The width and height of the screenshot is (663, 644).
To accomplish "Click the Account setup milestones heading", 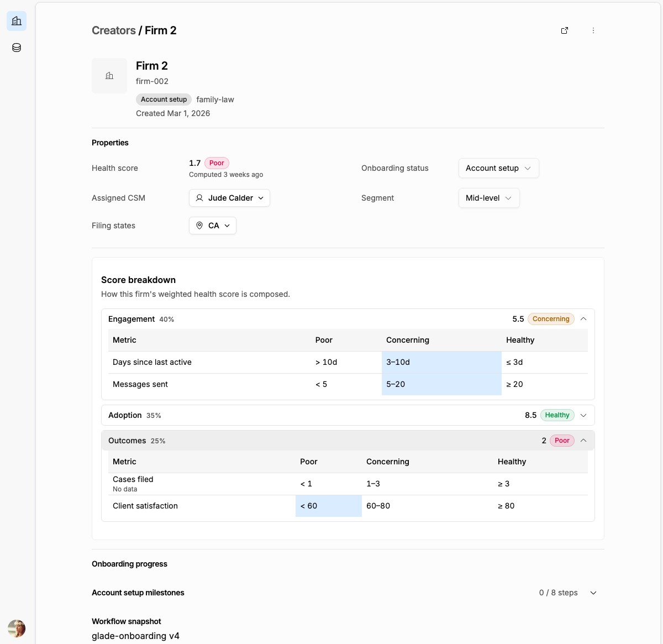I will [x=138, y=593].
